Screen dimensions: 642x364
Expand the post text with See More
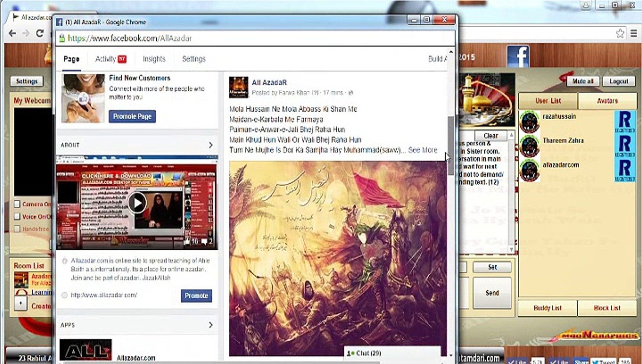point(423,150)
